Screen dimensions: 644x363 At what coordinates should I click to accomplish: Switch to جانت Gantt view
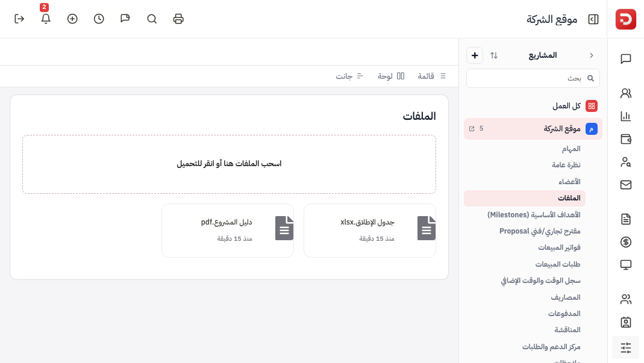point(349,76)
